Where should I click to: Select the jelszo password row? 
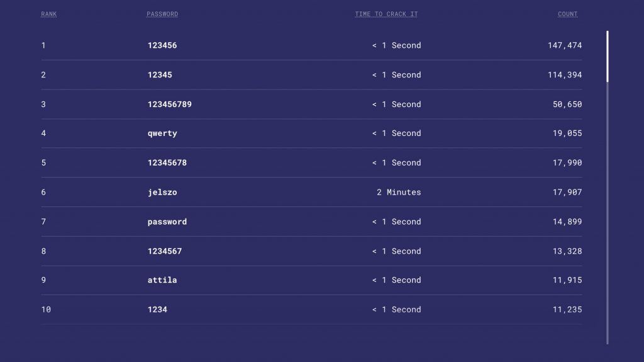tap(162, 193)
